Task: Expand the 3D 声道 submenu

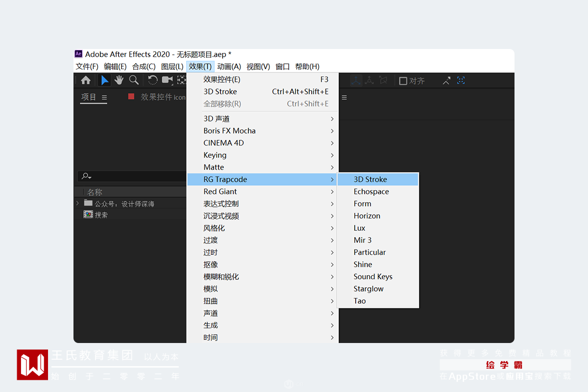Action: tap(262, 119)
